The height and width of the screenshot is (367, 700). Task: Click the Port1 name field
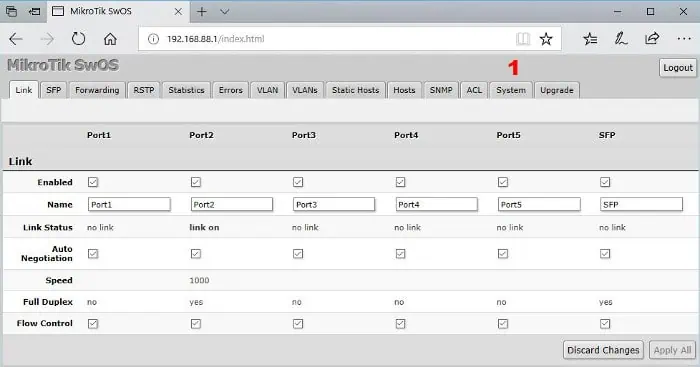(x=129, y=204)
